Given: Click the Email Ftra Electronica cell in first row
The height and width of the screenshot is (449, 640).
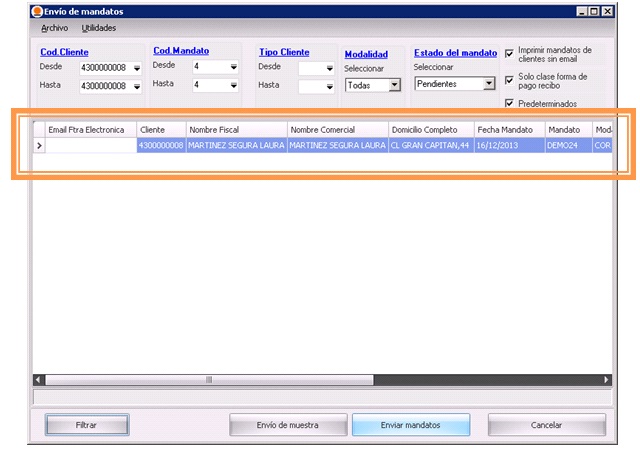Looking at the screenshot, I should [x=91, y=146].
